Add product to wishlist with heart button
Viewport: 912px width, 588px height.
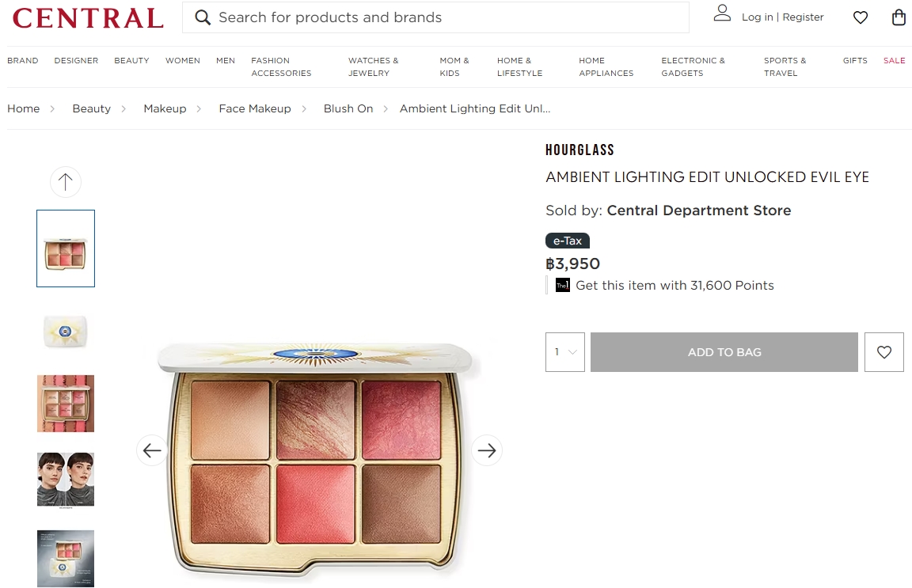[x=883, y=351]
